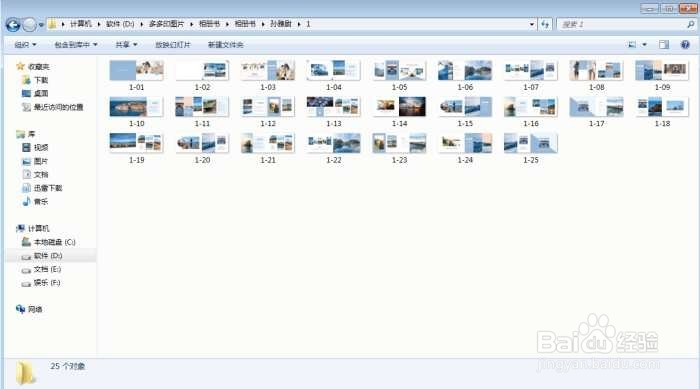Go forward with the Forward arrow button
The width and height of the screenshot is (700, 389).
(29, 25)
